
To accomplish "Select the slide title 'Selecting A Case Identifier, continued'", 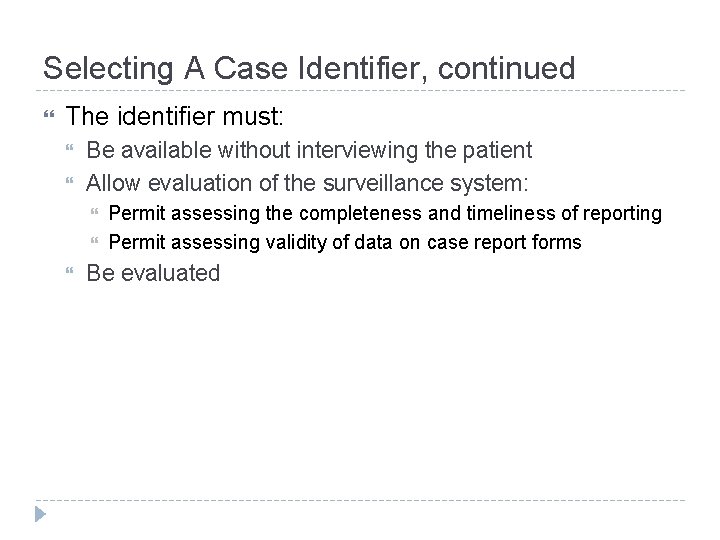I will (x=309, y=68).
